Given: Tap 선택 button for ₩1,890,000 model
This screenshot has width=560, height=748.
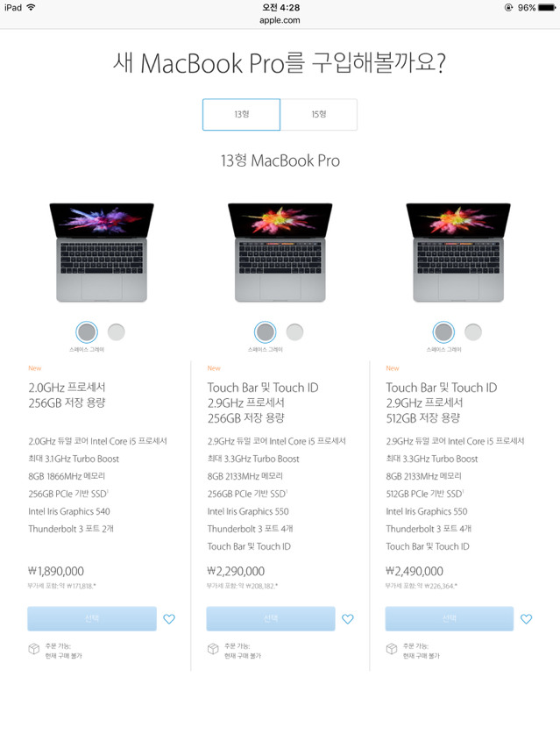Looking at the screenshot, I should point(92,619).
